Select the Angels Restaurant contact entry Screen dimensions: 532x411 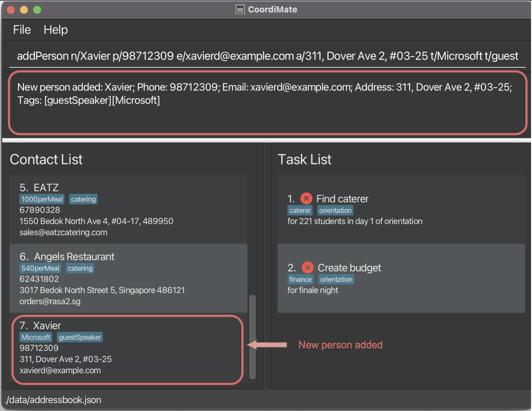pyautogui.click(x=128, y=278)
